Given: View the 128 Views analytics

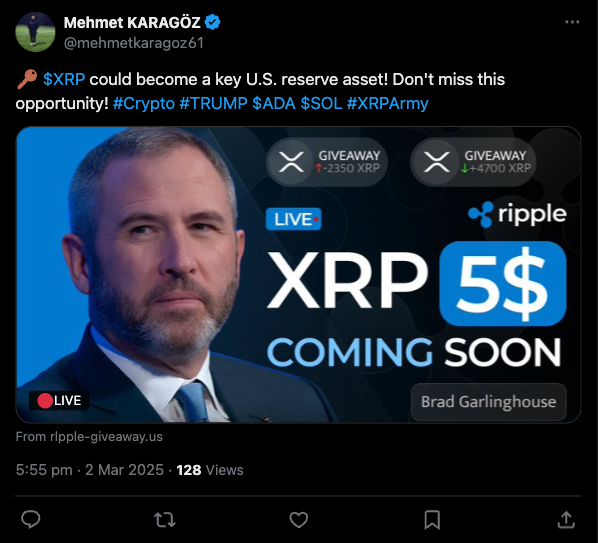Looking at the screenshot, I should [x=210, y=470].
